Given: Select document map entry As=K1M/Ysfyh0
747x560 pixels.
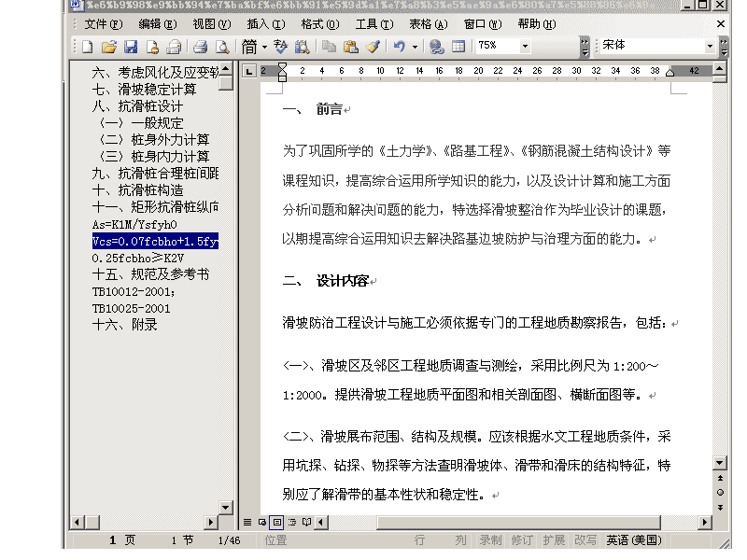Looking at the screenshot, I should click(134, 224).
